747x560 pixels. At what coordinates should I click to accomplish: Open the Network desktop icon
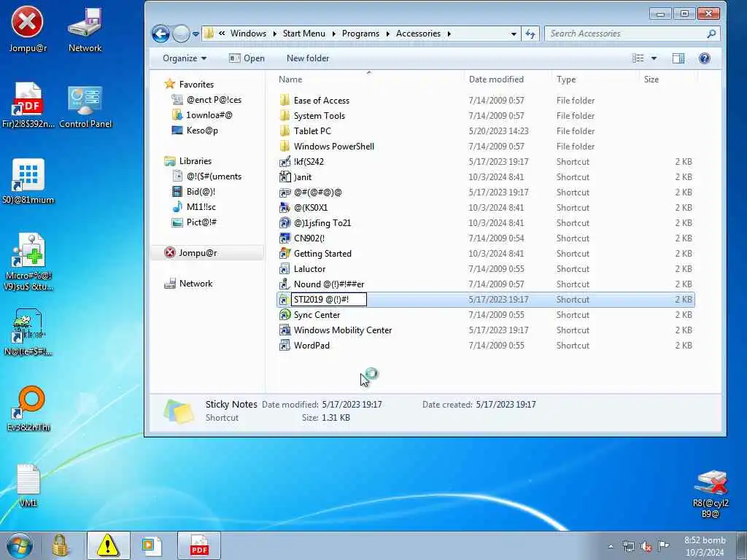coord(85,29)
